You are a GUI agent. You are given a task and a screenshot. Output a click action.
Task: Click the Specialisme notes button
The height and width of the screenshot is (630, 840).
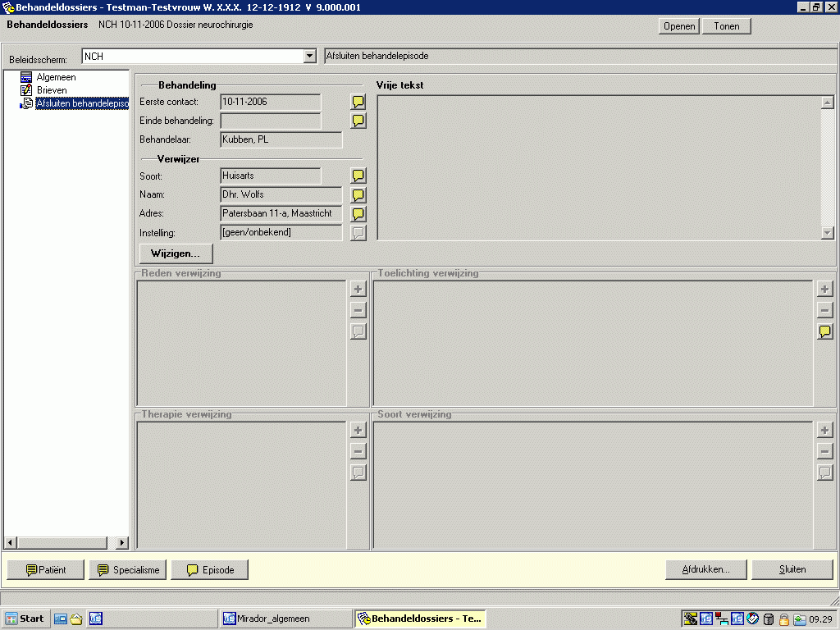click(x=128, y=570)
